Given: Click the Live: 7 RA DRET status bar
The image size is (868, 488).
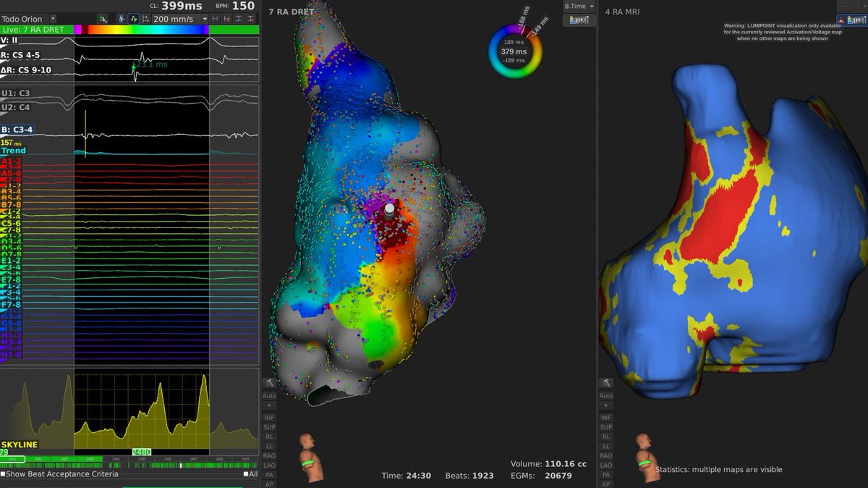Looking at the screenshot, I should pyautogui.click(x=36, y=30).
